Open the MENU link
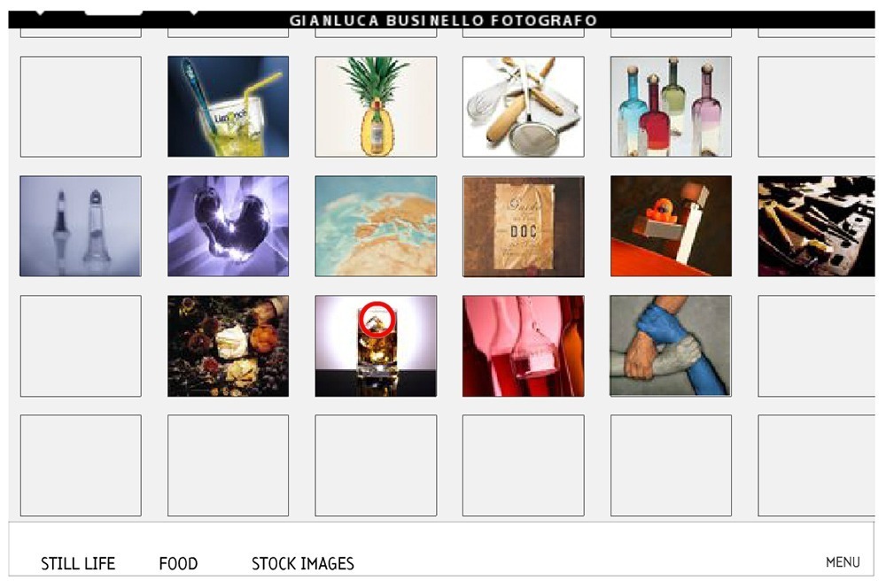Image resolution: width=886 pixels, height=588 pixels. [x=843, y=562]
